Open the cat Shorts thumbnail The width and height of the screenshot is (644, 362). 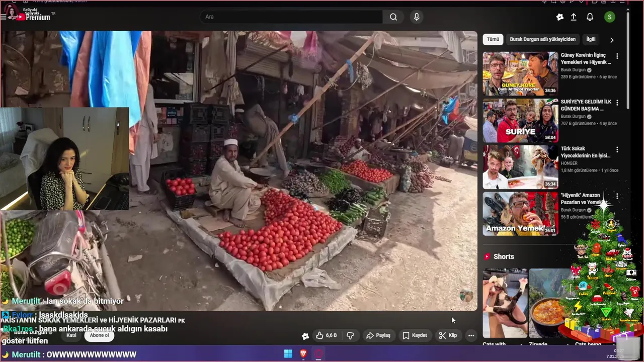pyautogui.click(x=505, y=303)
